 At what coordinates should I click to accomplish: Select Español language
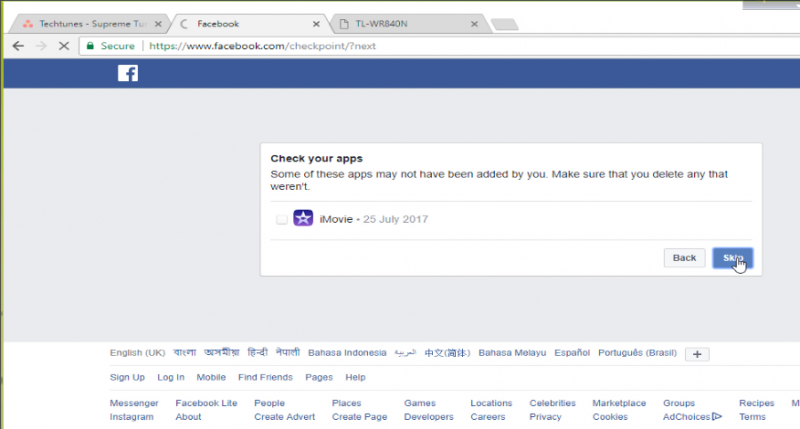click(572, 353)
